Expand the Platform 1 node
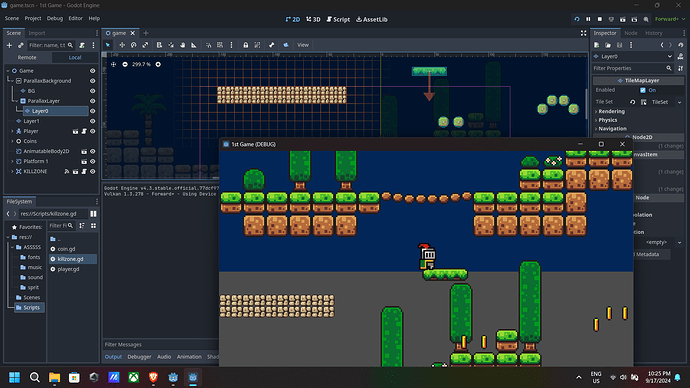This screenshot has height=388, width=690. point(12,161)
